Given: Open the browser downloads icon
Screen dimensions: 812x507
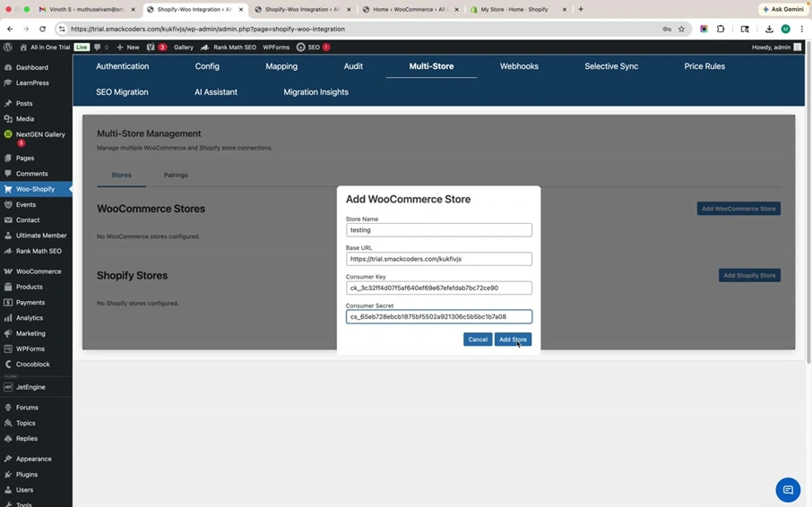Looking at the screenshot, I should click(x=769, y=29).
